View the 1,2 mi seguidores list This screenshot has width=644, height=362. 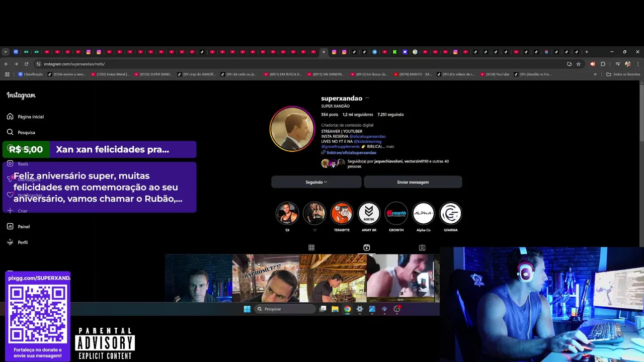[358, 115]
